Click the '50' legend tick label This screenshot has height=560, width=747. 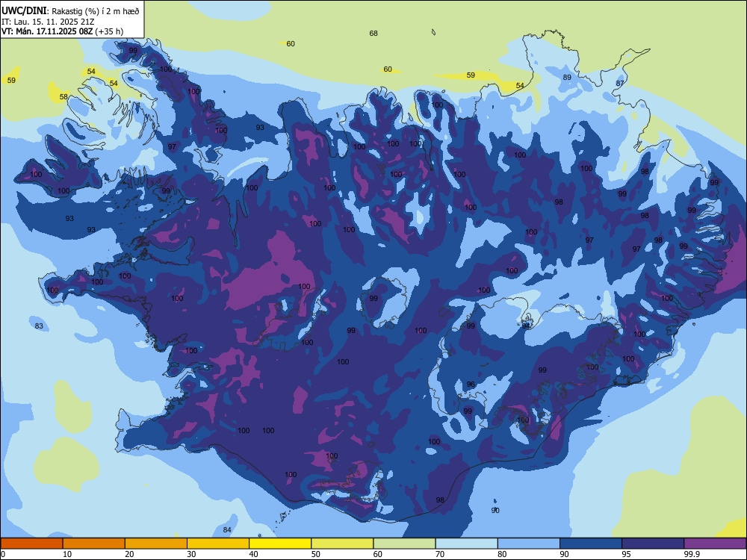316,554
